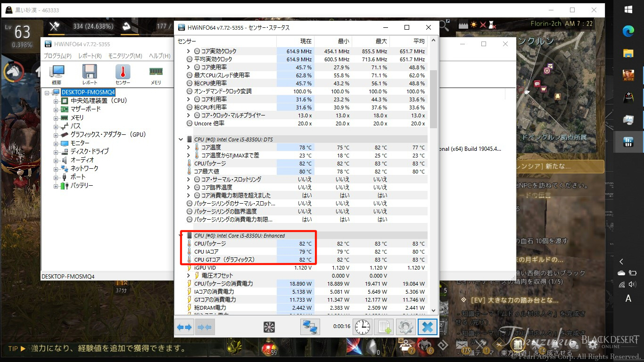Select the ネットワーク tree item
The image size is (644, 362).
tap(84, 169)
